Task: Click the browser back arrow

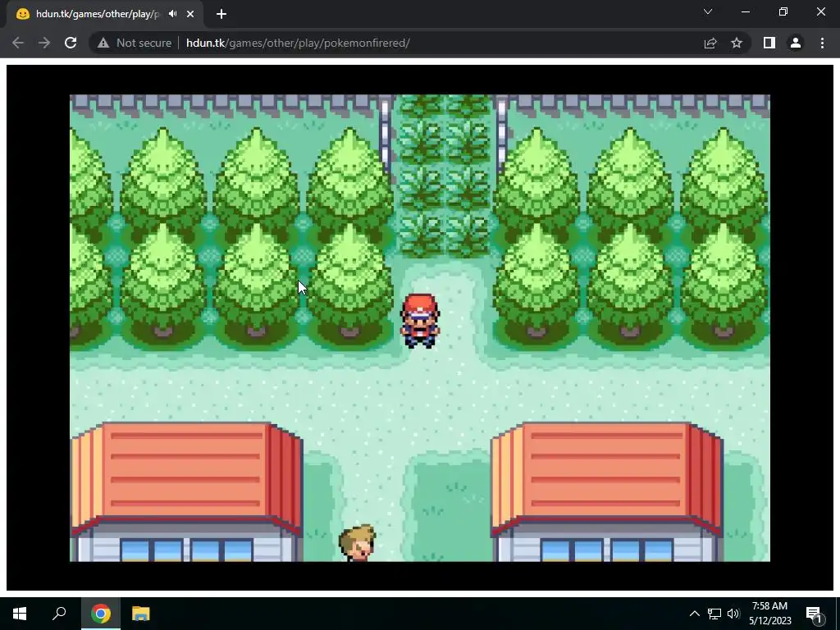Action: [x=18, y=43]
